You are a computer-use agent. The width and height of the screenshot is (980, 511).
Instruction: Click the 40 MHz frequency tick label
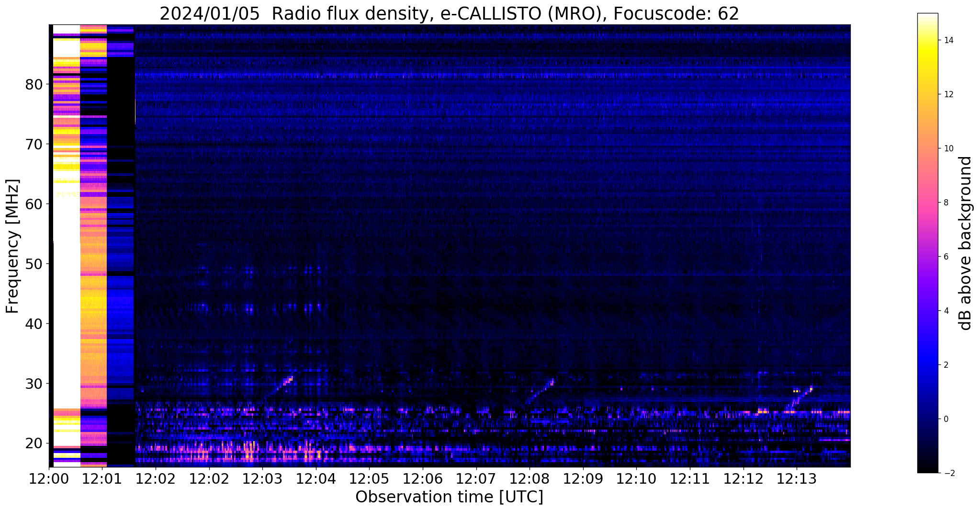34,324
